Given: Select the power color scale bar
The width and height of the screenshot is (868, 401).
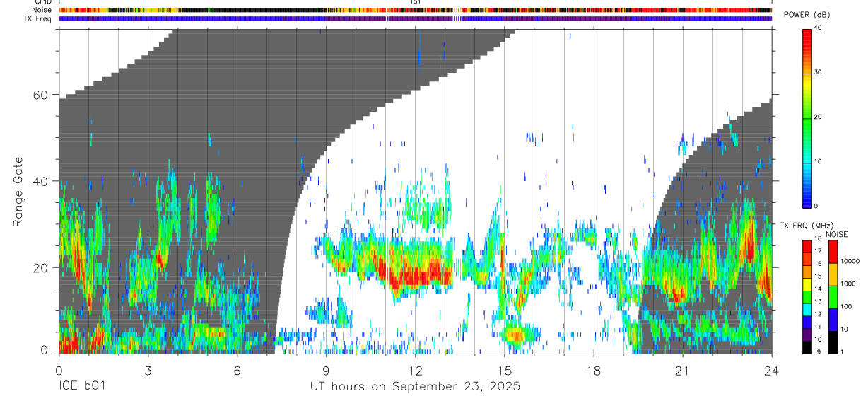Looking at the screenshot, I should point(807,117).
